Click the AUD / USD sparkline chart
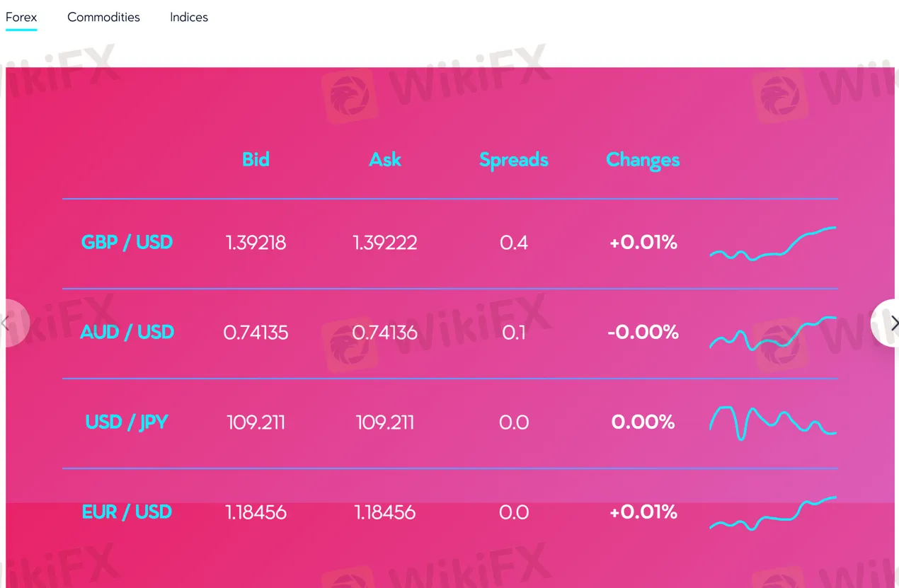The height and width of the screenshot is (588, 899). [x=773, y=333]
